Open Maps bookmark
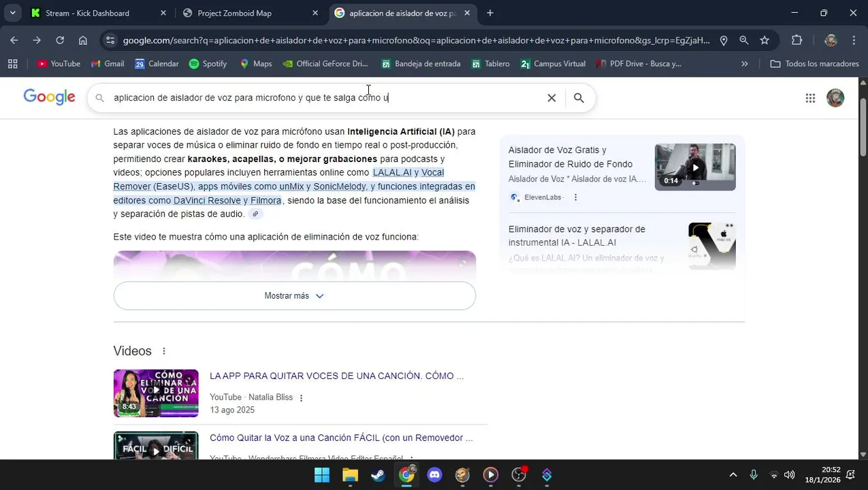Image resolution: width=868 pixels, height=490 pixels. tap(255, 63)
